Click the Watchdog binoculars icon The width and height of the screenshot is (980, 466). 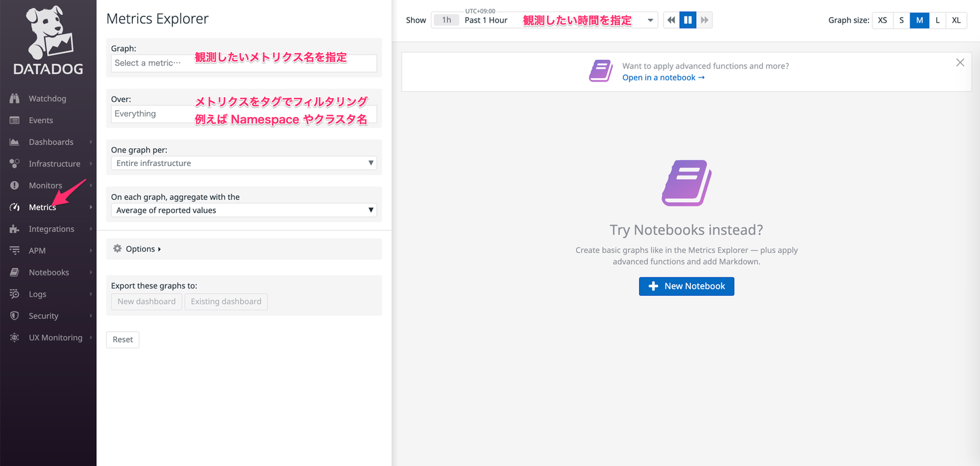14,99
